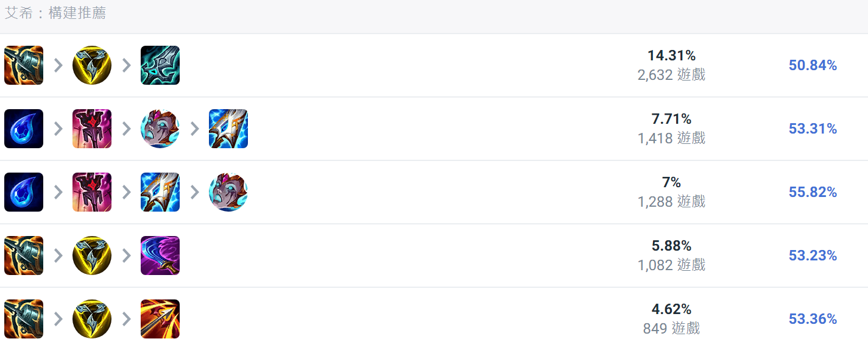Click the pink banner item icon in the 7% row

pyautogui.click(x=92, y=192)
